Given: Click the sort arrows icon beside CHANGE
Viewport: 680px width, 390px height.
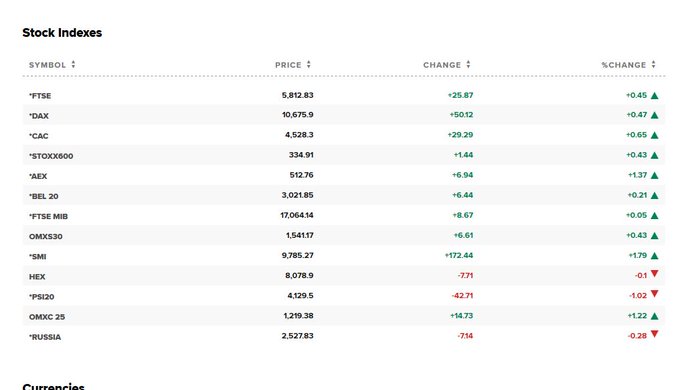Looking at the screenshot, I should [468, 65].
